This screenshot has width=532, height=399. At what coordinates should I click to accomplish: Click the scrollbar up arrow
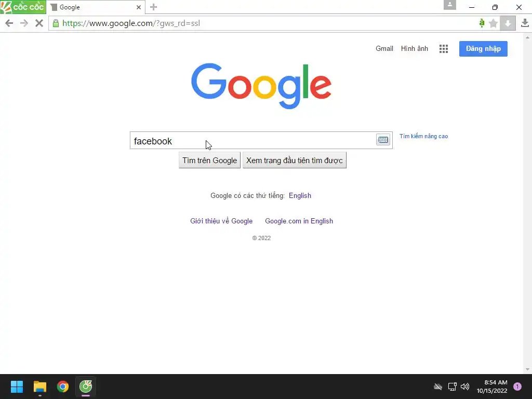(527, 37)
